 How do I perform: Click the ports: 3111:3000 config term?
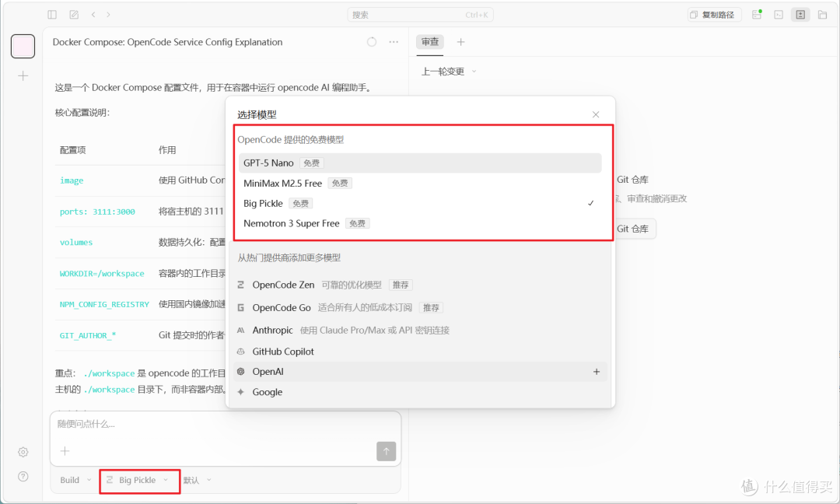pos(97,212)
